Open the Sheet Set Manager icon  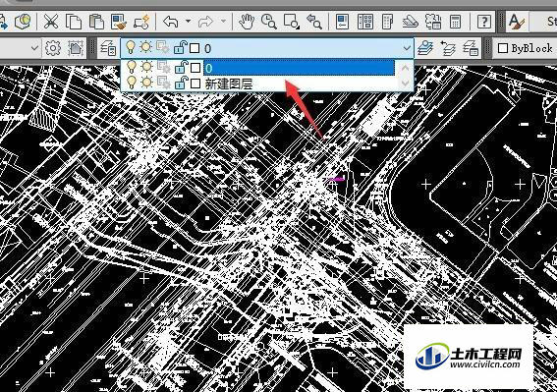pos(411,22)
